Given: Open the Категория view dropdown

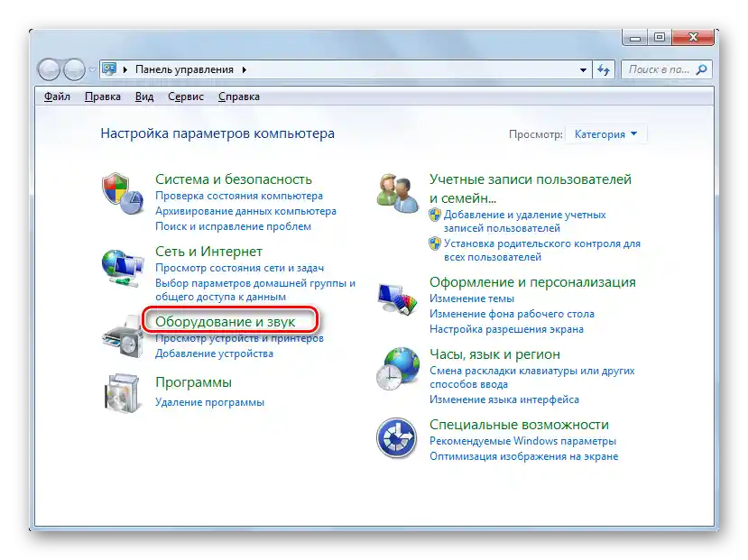Looking at the screenshot, I should point(605,134).
